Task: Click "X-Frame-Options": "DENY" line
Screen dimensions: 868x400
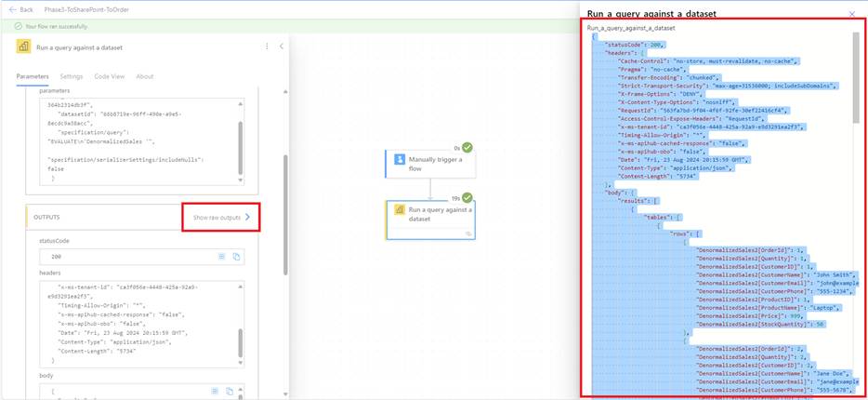Action: tap(660, 94)
